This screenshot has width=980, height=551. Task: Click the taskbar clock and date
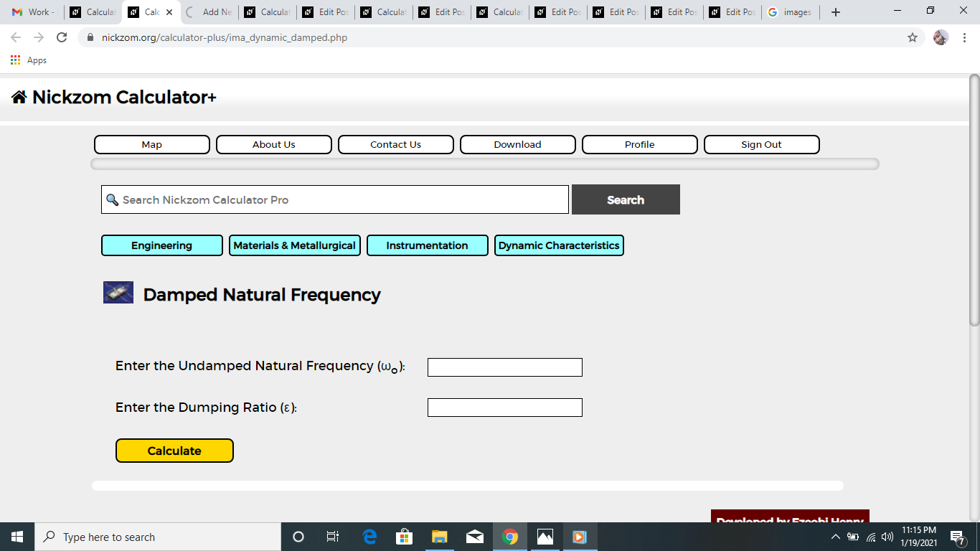(918, 537)
